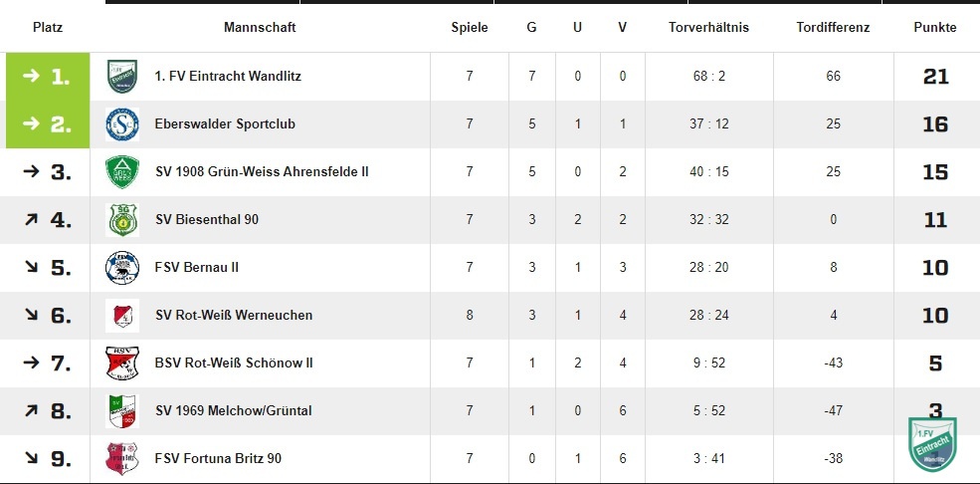Click the Eintracht Wandlitz watermark badge bottom right
This screenshot has height=484, width=980.
pyautogui.click(x=932, y=444)
